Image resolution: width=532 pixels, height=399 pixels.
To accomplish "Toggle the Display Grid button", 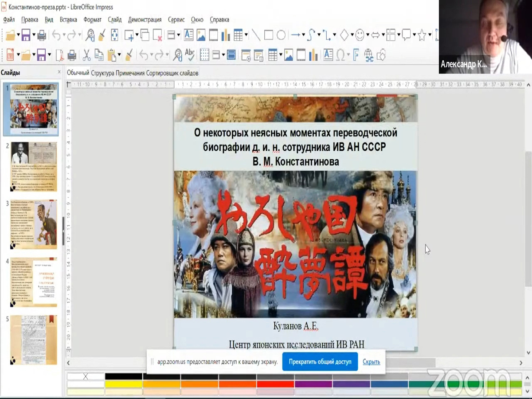I will (x=204, y=55).
